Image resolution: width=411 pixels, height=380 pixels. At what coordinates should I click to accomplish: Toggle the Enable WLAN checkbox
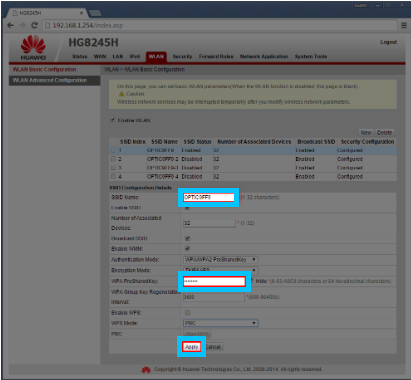coord(113,120)
